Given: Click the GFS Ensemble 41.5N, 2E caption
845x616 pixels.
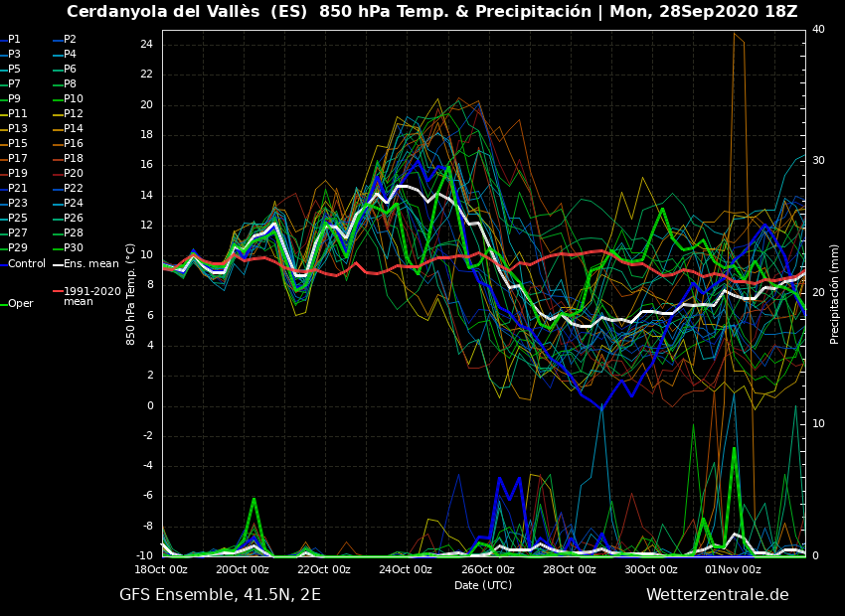Looking at the screenshot, I should [x=220, y=595].
